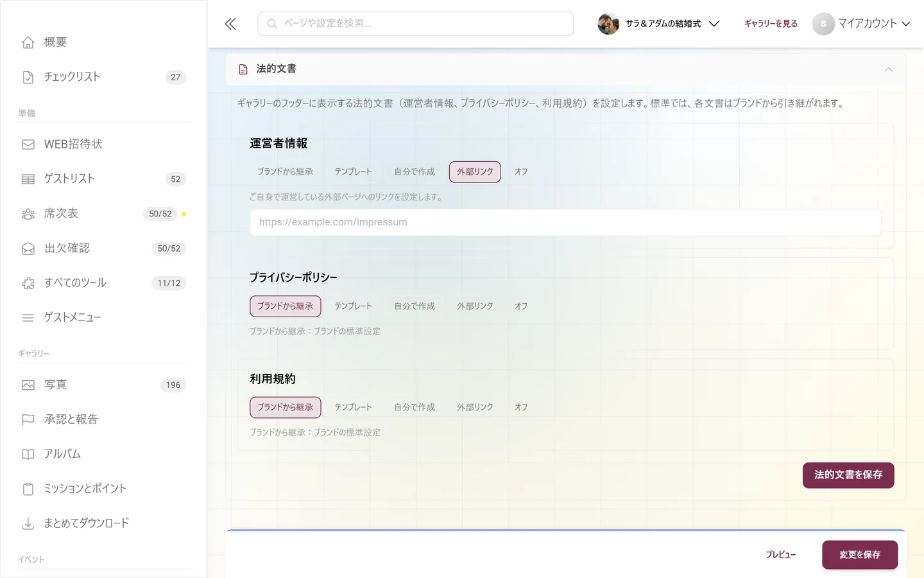
Task: Expand the マイアカウント account menu
Action: (x=862, y=24)
